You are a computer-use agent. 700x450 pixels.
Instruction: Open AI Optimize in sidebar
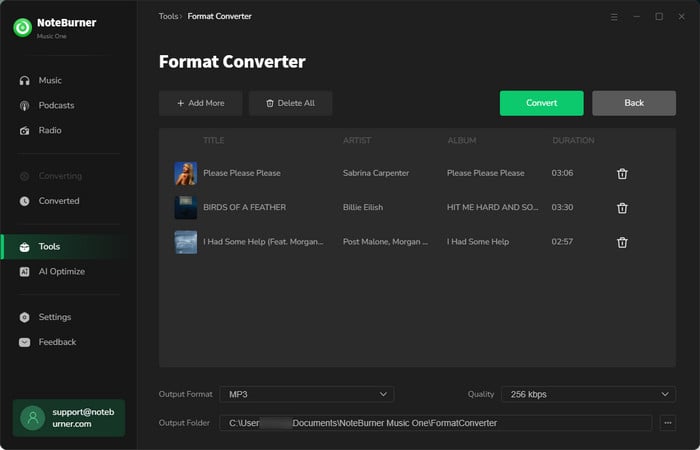click(x=62, y=271)
